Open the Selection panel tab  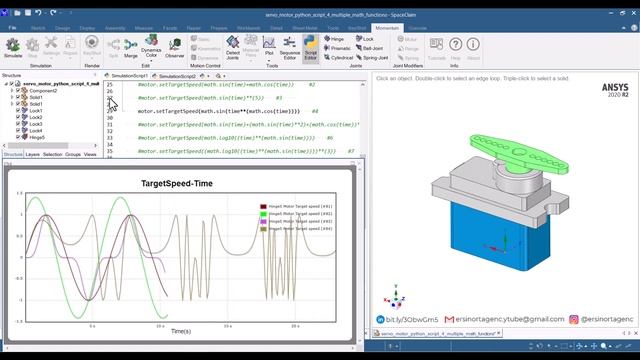pyautogui.click(x=53, y=154)
